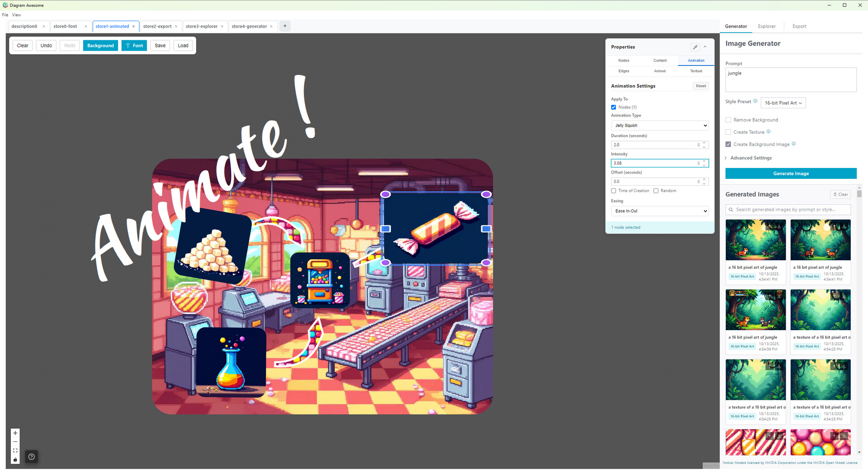
Task: Click the Style Preset info icon
Action: 755,101
